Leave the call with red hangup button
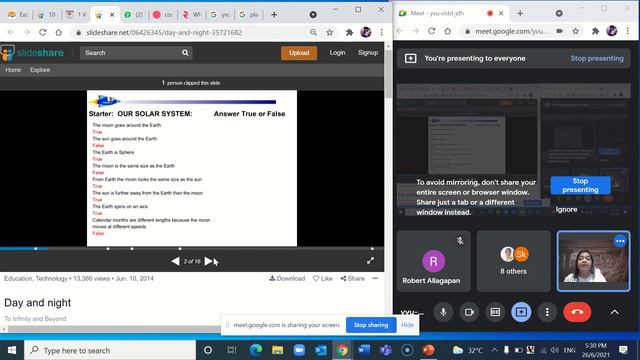Viewport: 640px width, 360px height. pos(577,312)
